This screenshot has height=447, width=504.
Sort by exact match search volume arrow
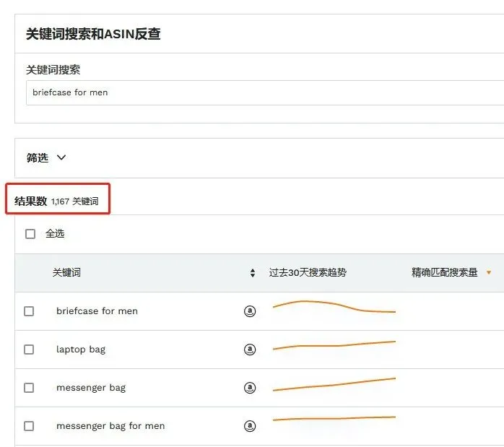(x=489, y=272)
